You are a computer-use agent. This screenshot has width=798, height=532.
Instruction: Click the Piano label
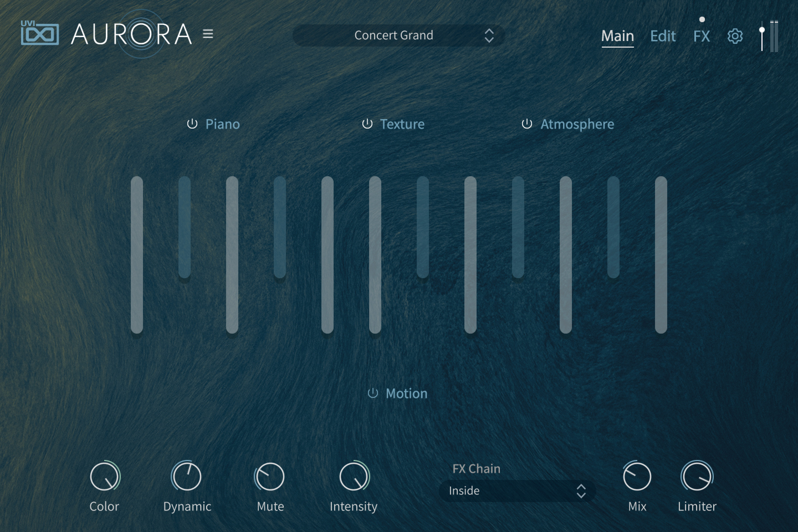[x=222, y=124]
